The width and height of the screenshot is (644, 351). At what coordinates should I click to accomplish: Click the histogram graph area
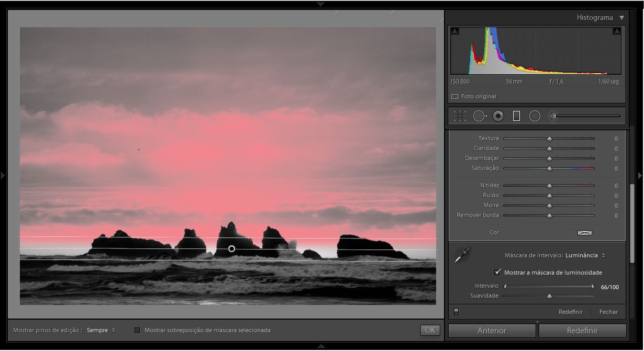point(536,50)
